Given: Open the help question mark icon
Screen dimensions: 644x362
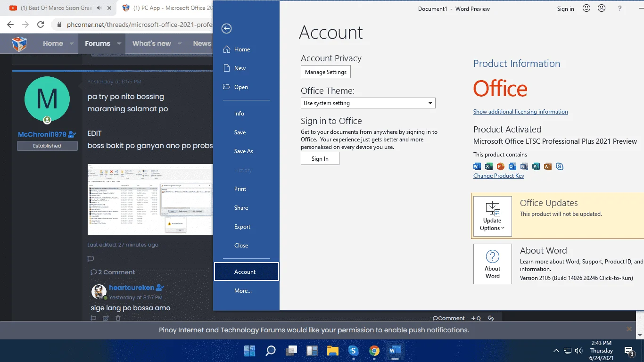Looking at the screenshot, I should click(x=620, y=8).
